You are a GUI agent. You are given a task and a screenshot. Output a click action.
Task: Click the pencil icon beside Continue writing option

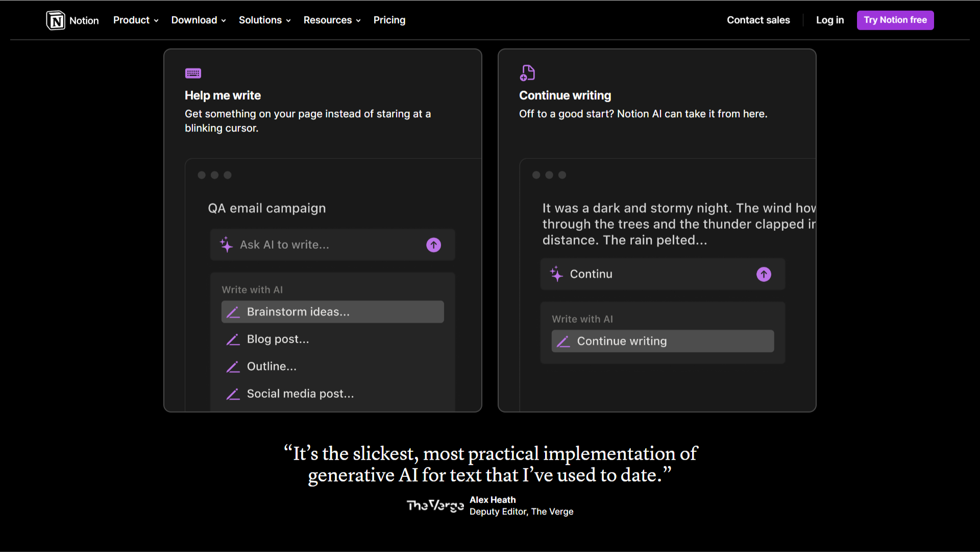pyautogui.click(x=563, y=341)
